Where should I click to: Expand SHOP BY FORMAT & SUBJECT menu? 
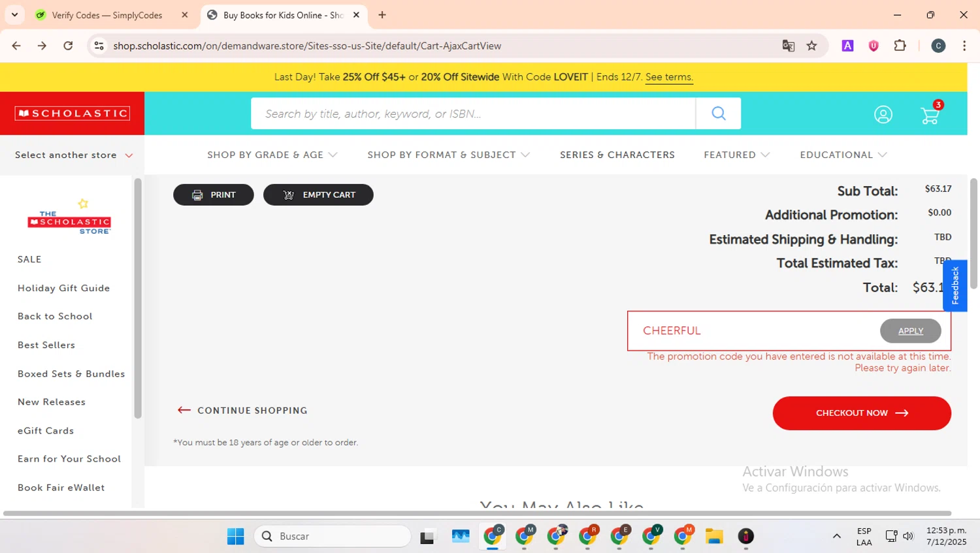click(x=449, y=155)
